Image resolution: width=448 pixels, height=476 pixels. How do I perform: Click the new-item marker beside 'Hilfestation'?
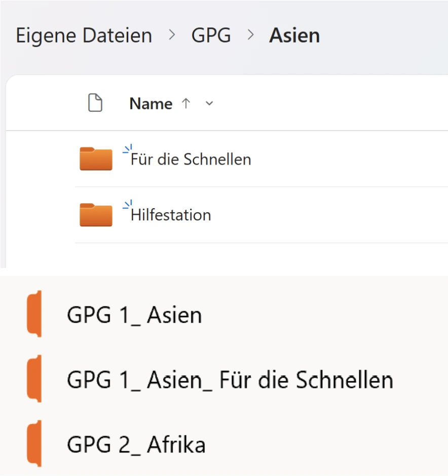(x=127, y=205)
